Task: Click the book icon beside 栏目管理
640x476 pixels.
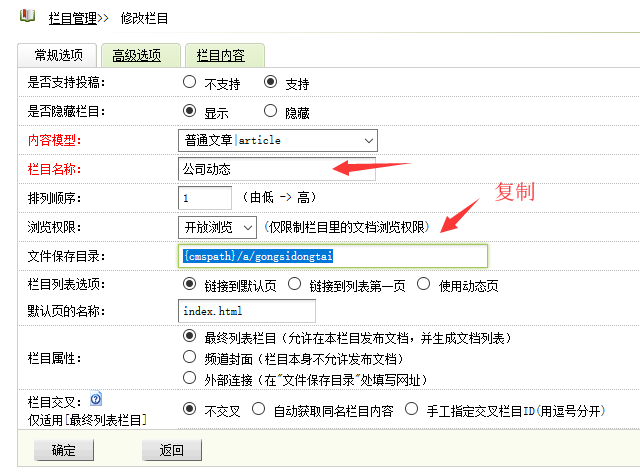Action: click(27, 16)
